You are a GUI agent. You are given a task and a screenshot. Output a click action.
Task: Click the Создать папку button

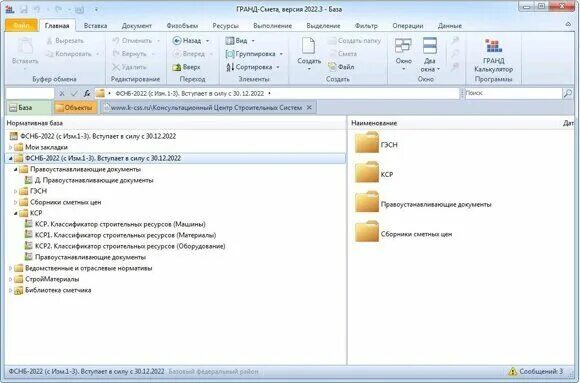[x=355, y=41]
